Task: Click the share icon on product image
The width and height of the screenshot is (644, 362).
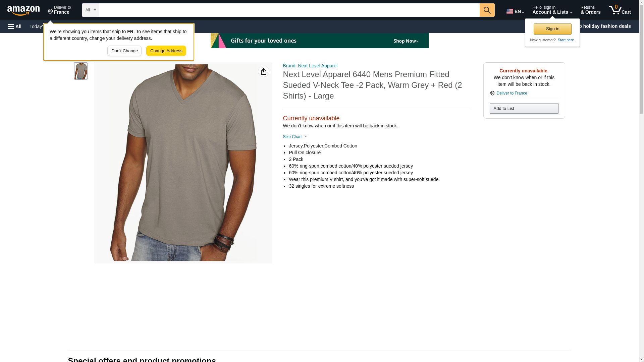Action: tap(264, 71)
